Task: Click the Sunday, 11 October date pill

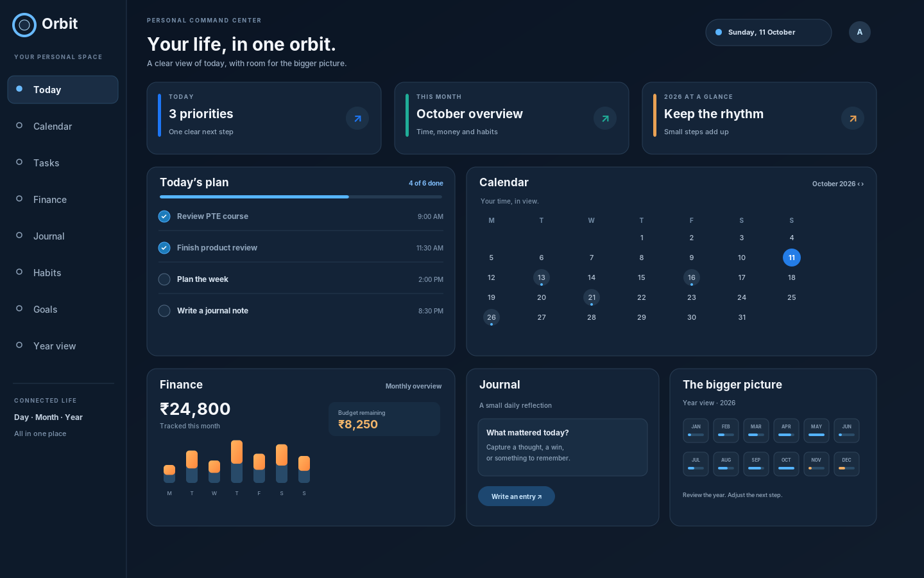Action: (769, 32)
